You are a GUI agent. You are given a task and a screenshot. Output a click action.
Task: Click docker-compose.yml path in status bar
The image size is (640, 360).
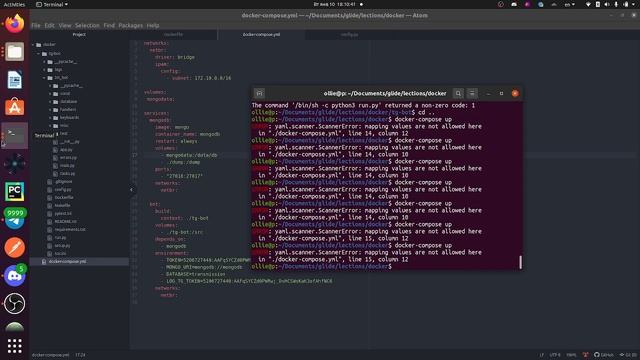[x=50, y=355]
